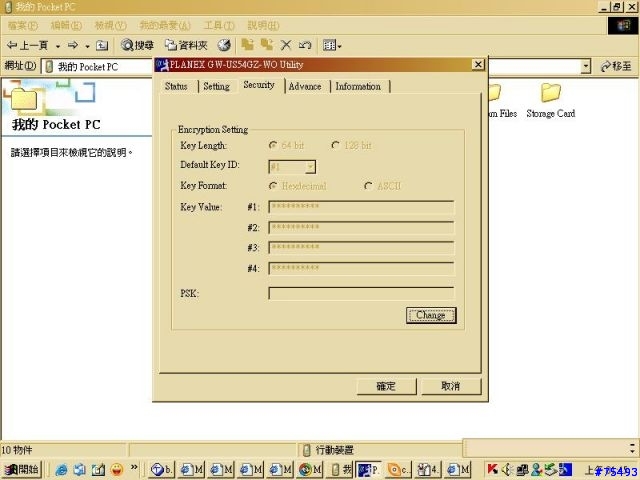This screenshot has height=480, width=640.
Task: Go back with the 上一頁 arrow button
Action: pos(27,45)
